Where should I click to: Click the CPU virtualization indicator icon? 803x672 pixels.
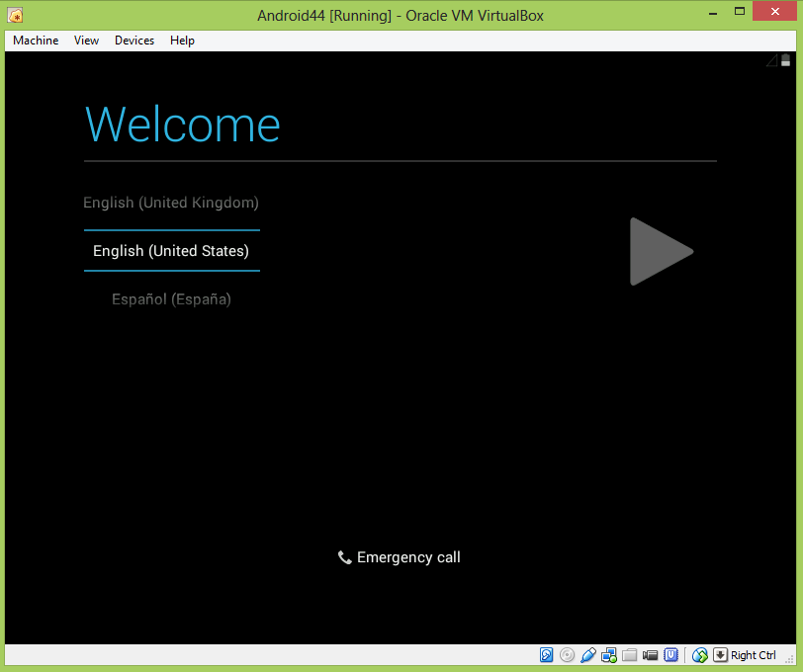[670, 655]
